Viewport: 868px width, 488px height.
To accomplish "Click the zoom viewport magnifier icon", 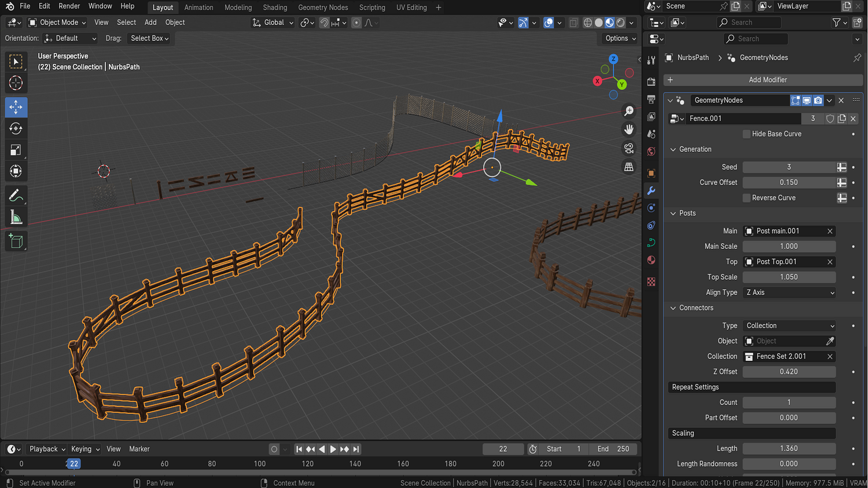I will (x=629, y=110).
